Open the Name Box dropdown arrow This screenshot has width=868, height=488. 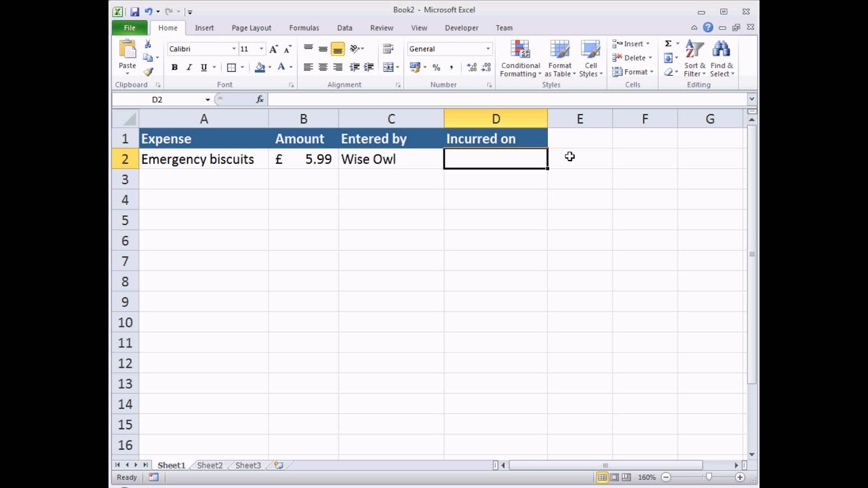pos(208,100)
